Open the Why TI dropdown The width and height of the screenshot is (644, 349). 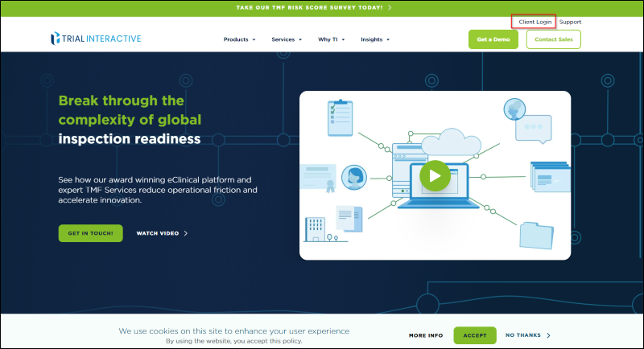click(331, 39)
